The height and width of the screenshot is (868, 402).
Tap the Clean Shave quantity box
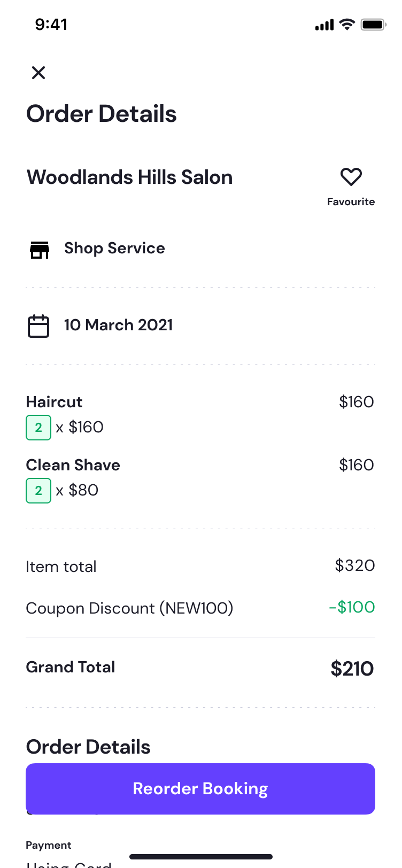pyautogui.click(x=38, y=491)
